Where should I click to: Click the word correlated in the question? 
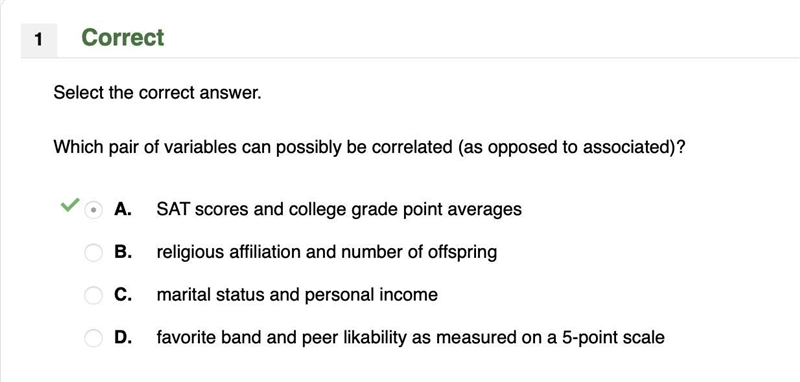tap(412, 148)
